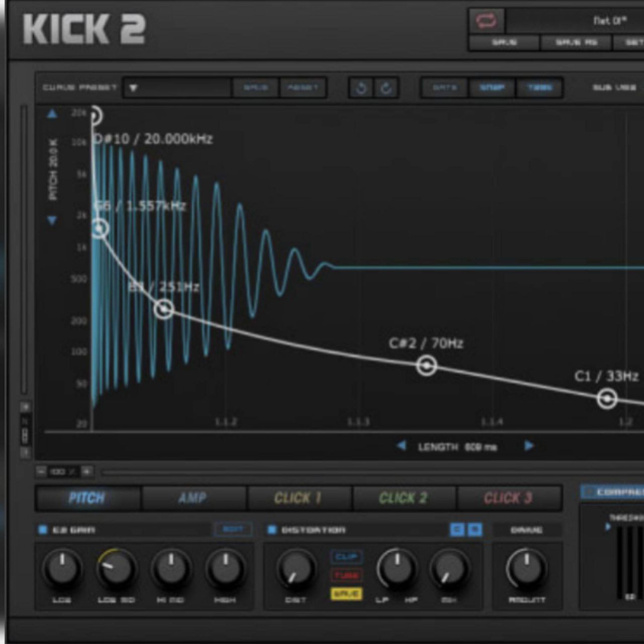
Task: Click the Drive Amount knob
Action: [x=527, y=569]
